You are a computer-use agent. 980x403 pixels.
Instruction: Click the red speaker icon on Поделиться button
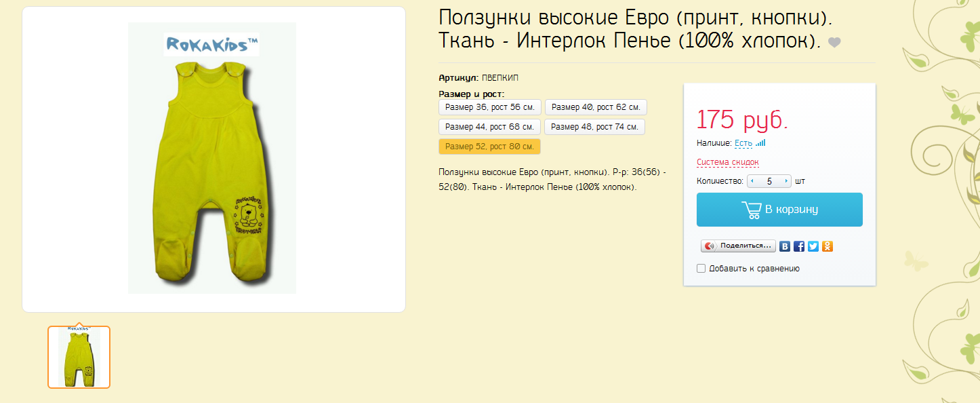710,246
